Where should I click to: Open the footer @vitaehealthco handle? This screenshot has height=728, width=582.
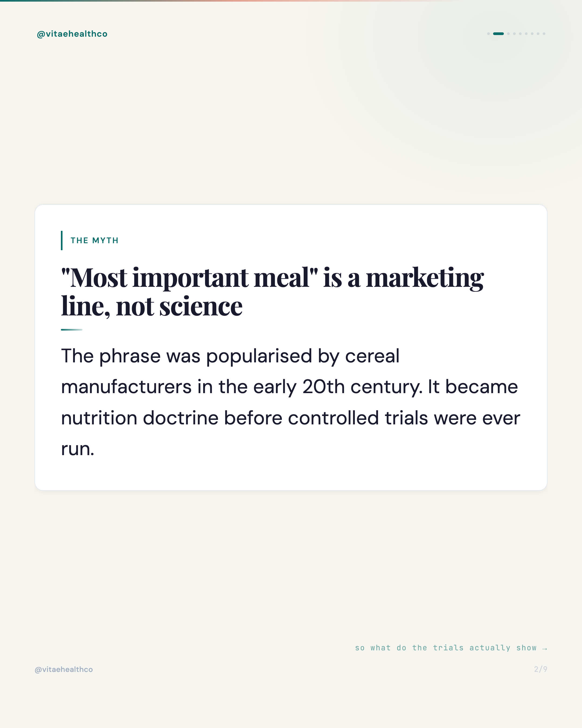point(64,669)
